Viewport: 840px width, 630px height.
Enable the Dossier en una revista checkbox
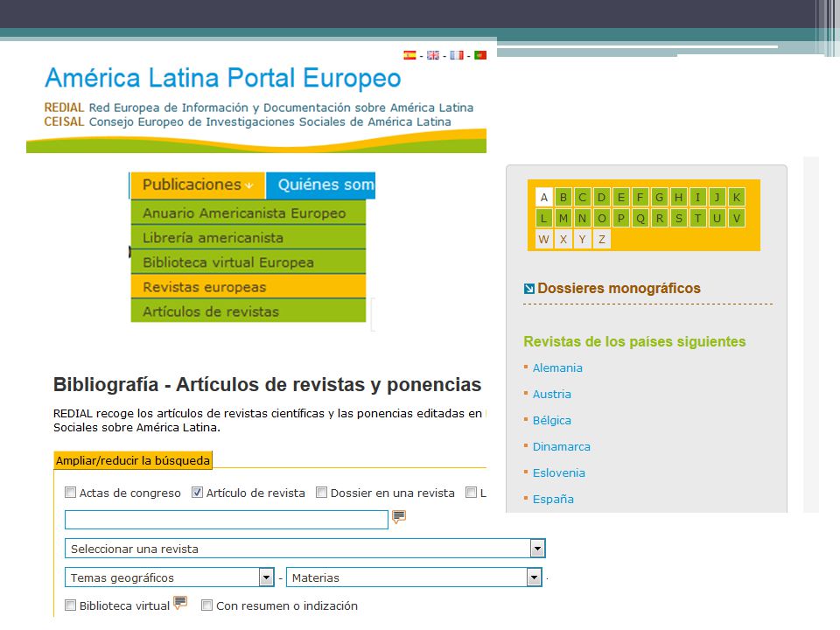(321, 493)
